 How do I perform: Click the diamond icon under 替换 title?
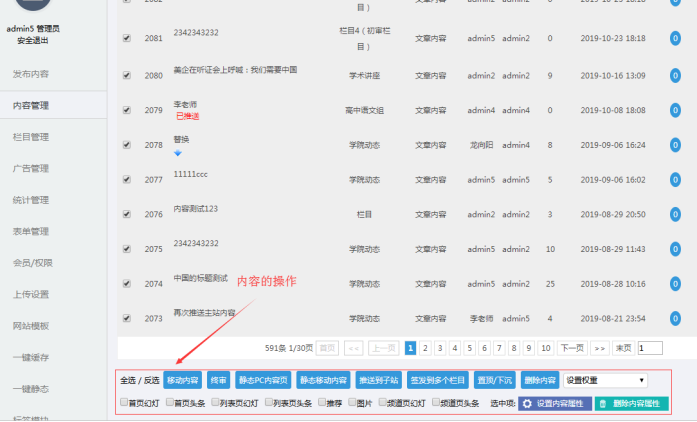click(178, 153)
